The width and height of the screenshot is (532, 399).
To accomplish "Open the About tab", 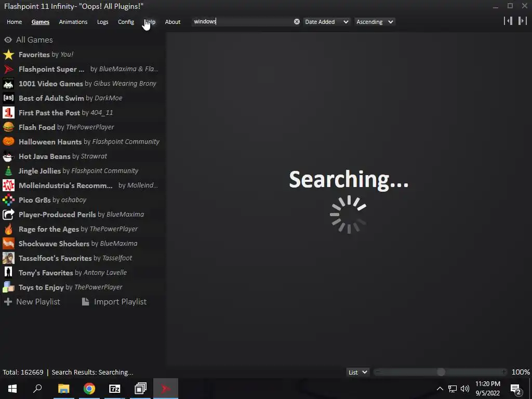I will (x=172, y=22).
